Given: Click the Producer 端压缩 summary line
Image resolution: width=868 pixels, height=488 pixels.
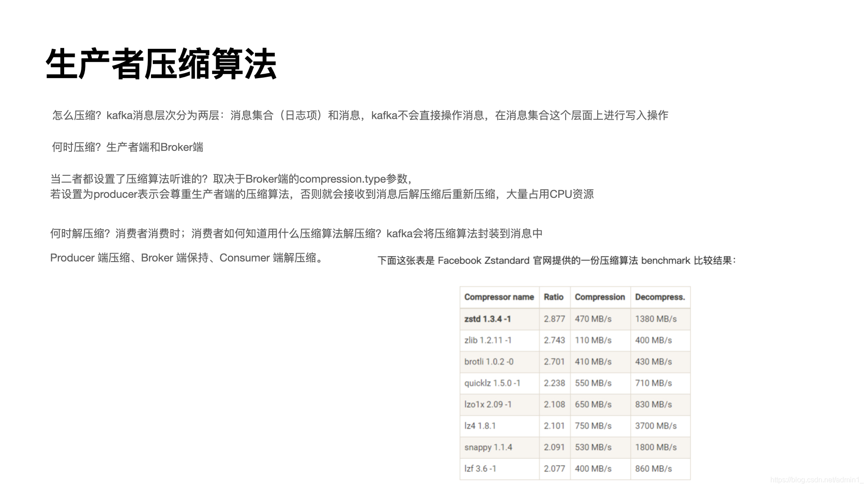Looking at the screenshot, I should pyautogui.click(x=188, y=258).
